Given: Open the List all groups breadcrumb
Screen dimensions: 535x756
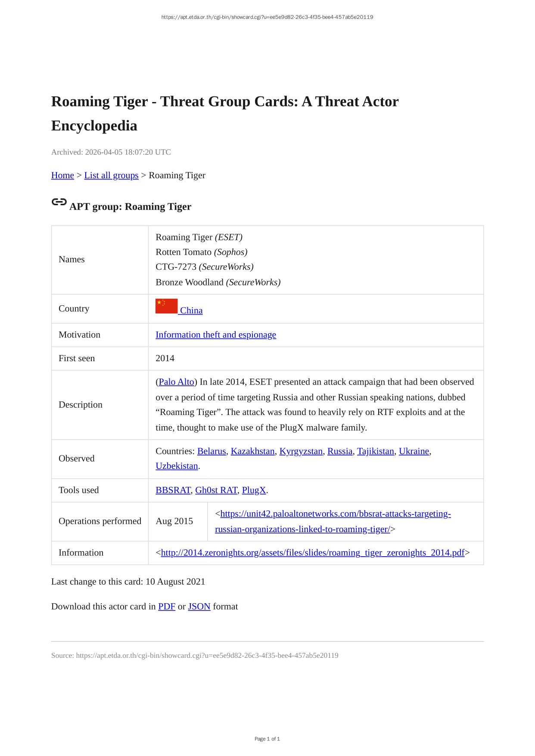Looking at the screenshot, I should tap(111, 175).
